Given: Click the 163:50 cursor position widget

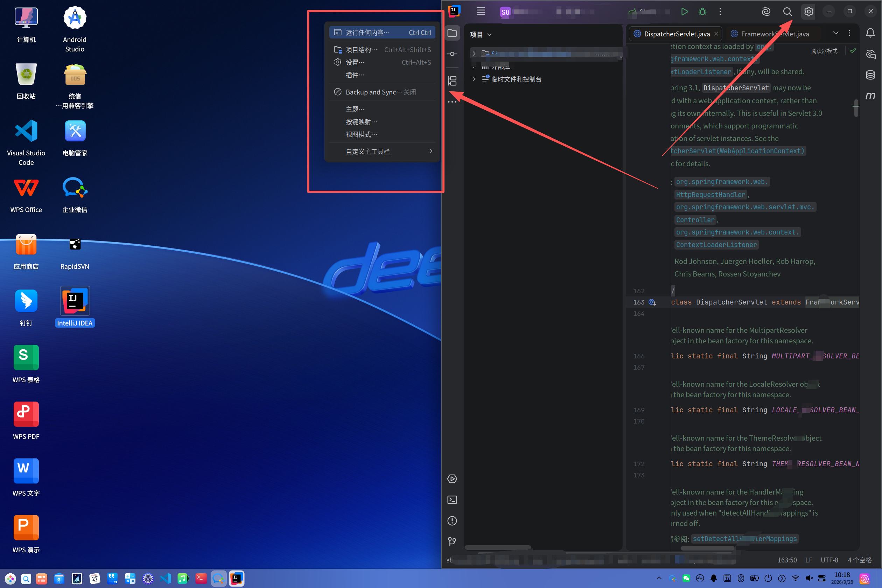Looking at the screenshot, I should tap(787, 560).
